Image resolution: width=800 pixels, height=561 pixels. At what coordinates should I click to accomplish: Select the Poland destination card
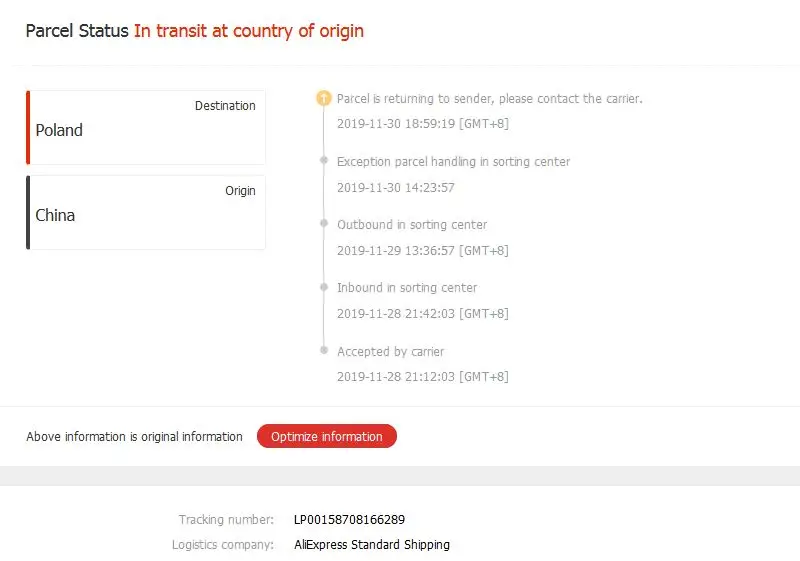click(x=146, y=127)
